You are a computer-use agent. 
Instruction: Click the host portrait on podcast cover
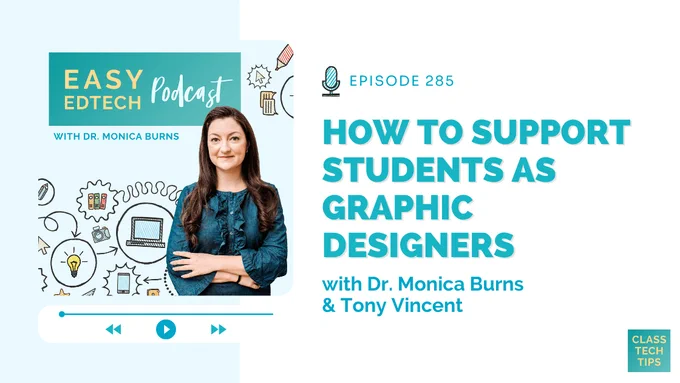pos(227,201)
